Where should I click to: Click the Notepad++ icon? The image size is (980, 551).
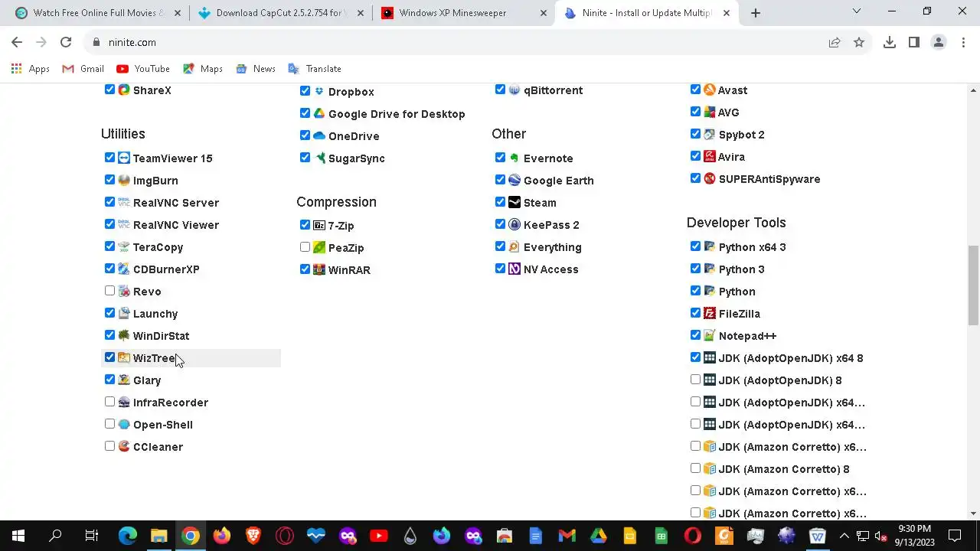point(710,335)
